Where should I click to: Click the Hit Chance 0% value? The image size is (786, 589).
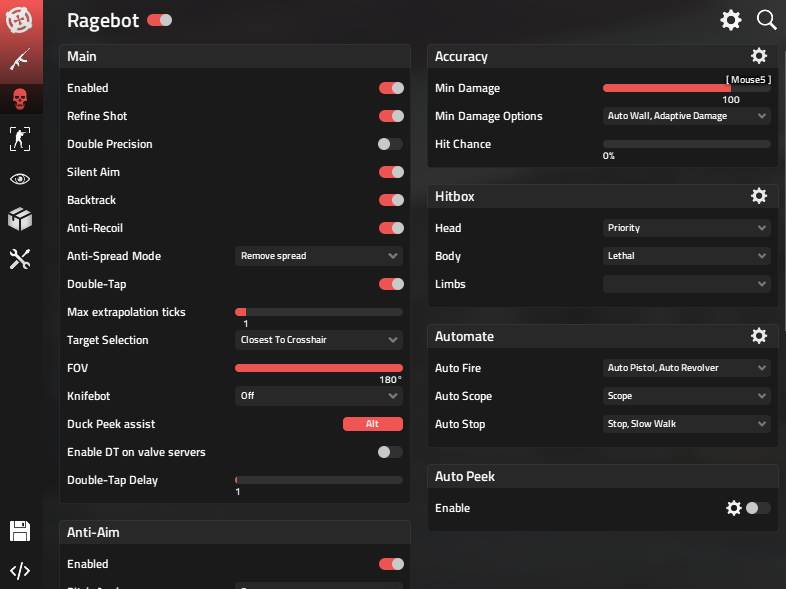tap(609, 156)
